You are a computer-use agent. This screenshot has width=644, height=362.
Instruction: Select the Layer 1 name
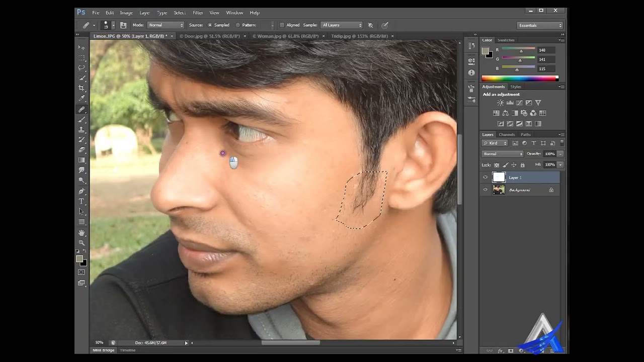[x=515, y=177]
